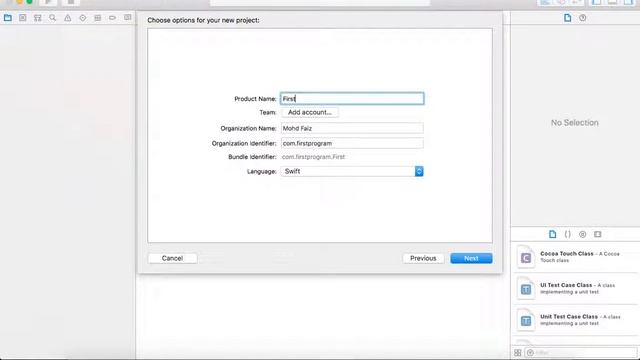
Task: Open the Source Control navigator icon
Action: (23, 18)
